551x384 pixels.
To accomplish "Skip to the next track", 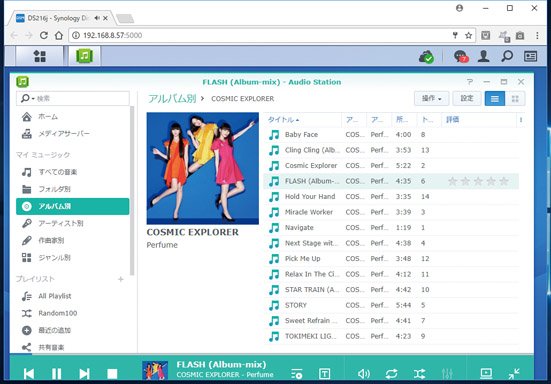I will [x=84, y=373].
